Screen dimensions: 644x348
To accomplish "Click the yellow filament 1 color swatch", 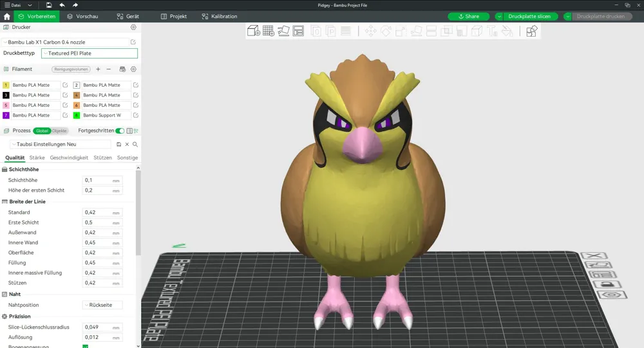I will [6, 85].
